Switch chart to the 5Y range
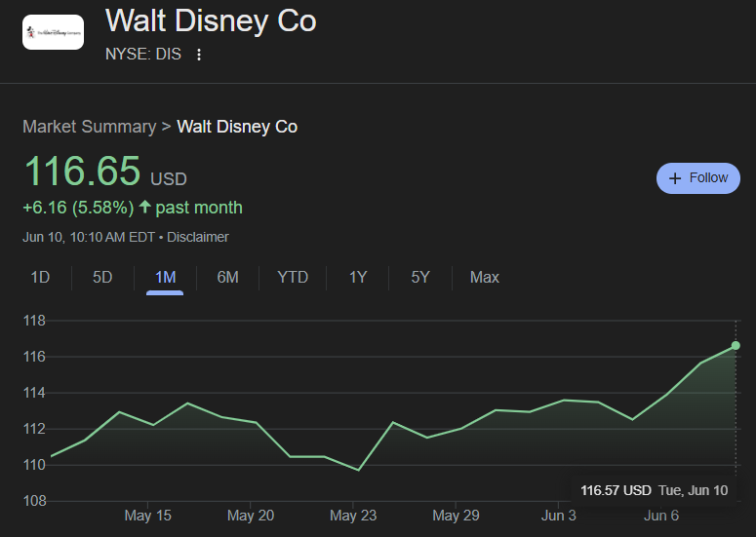The width and height of the screenshot is (756, 537). pos(420,278)
